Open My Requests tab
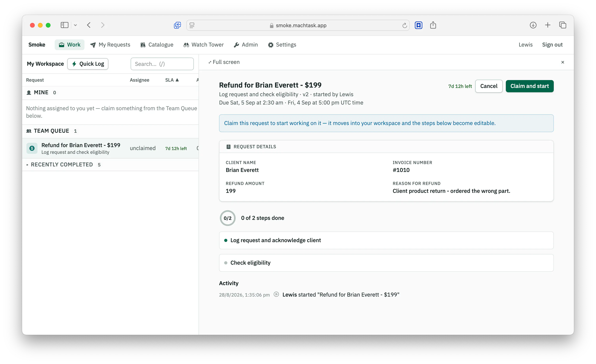Image resolution: width=596 pixels, height=364 pixels. [110, 45]
